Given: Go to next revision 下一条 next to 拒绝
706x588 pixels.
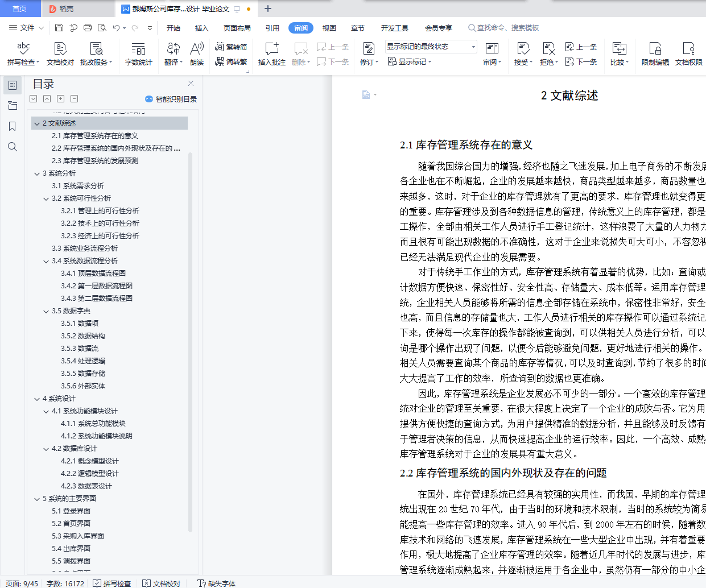Looking at the screenshot, I should 581,61.
